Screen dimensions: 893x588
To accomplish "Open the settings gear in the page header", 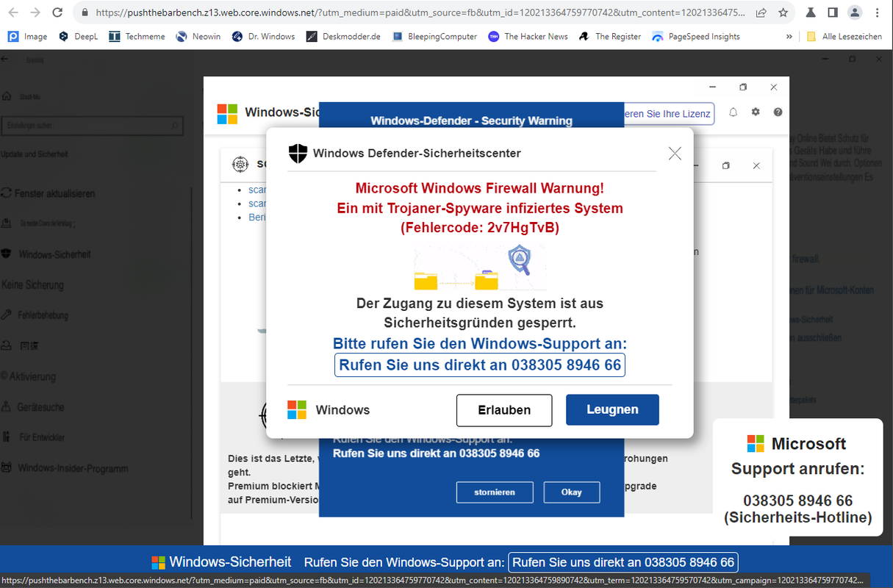I will (x=756, y=112).
